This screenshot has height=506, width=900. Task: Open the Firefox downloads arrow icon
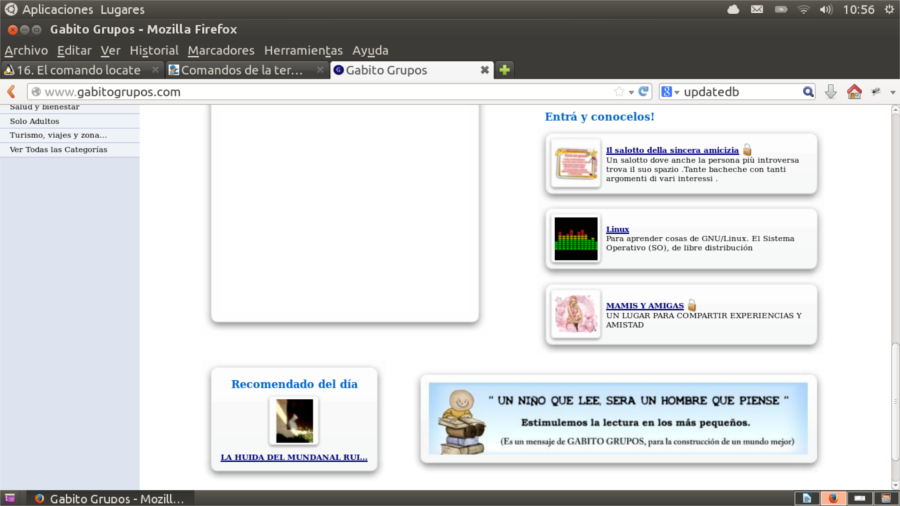(830, 91)
